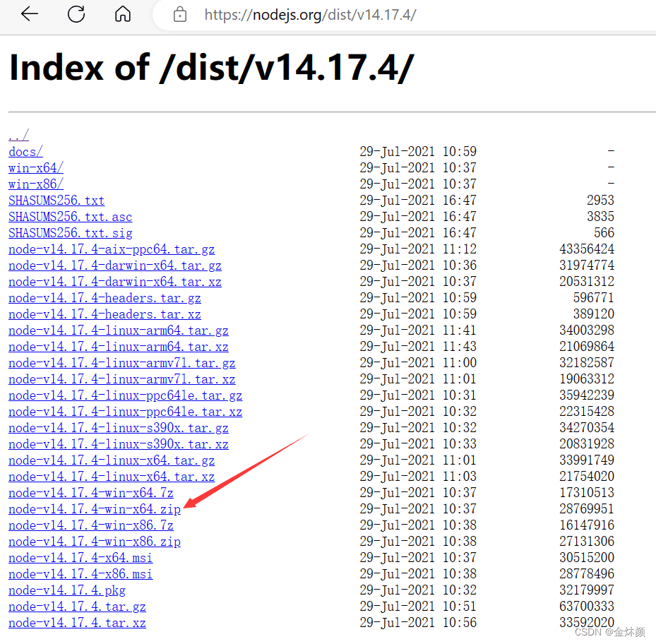The image size is (656, 644).
Task: Click file size 28769951 of win-x64.zip
Action: point(587,509)
